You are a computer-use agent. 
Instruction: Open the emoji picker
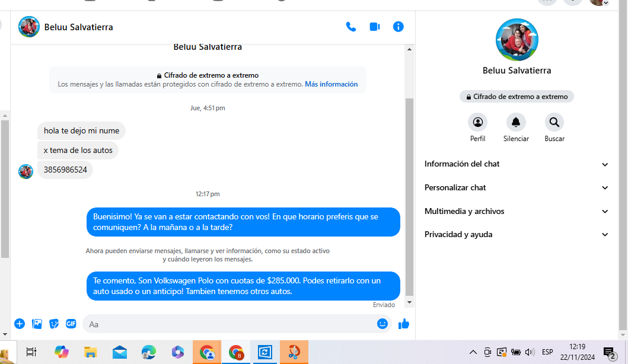(382, 324)
